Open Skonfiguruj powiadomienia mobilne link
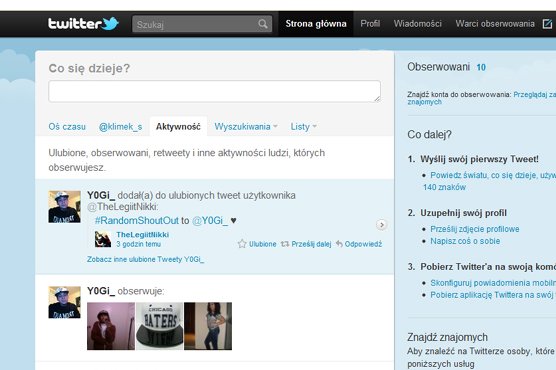The height and width of the screenshot is (370, 556). coord(493,283)
